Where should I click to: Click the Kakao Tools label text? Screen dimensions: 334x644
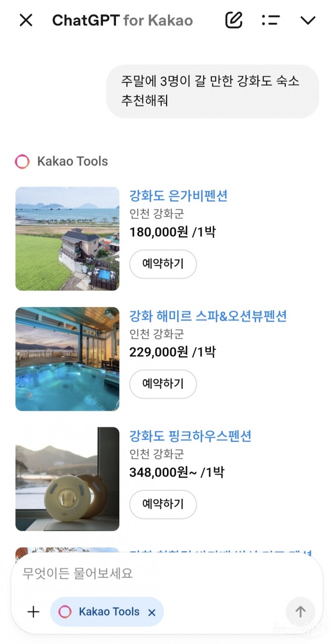tap(72, 161)
